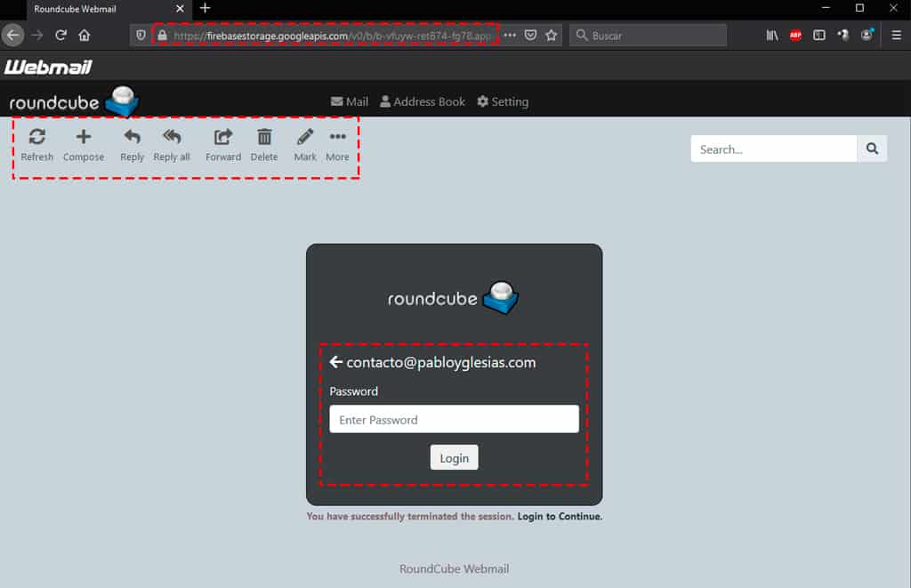
Task: Toggle the browser sidebar
Action: coord(819,36)
